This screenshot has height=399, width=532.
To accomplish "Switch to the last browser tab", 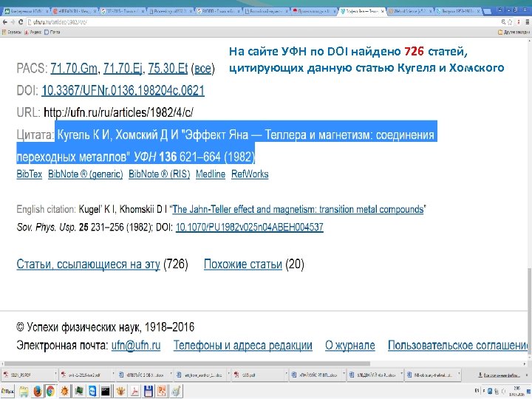I will point(457,11).
